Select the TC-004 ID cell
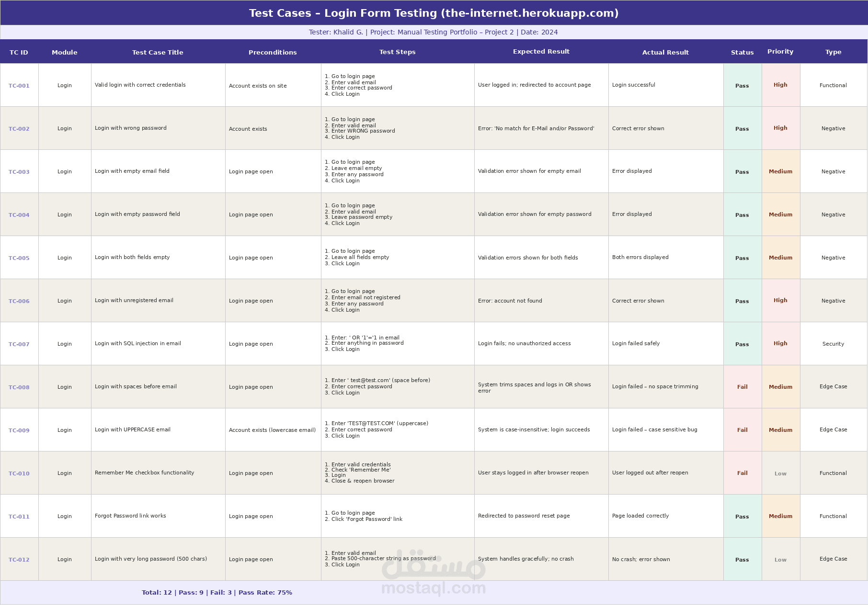 [19, 214]
